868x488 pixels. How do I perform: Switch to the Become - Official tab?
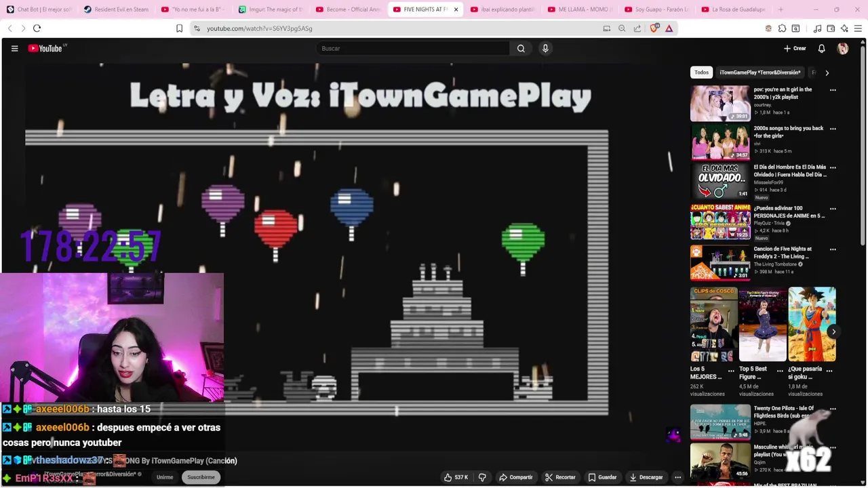(350, 9)
